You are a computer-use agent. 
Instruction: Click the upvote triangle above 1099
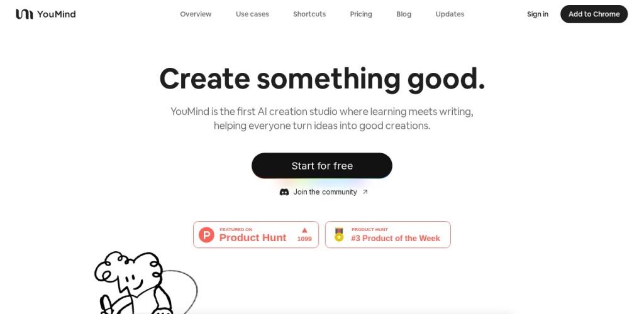[304, 230]
